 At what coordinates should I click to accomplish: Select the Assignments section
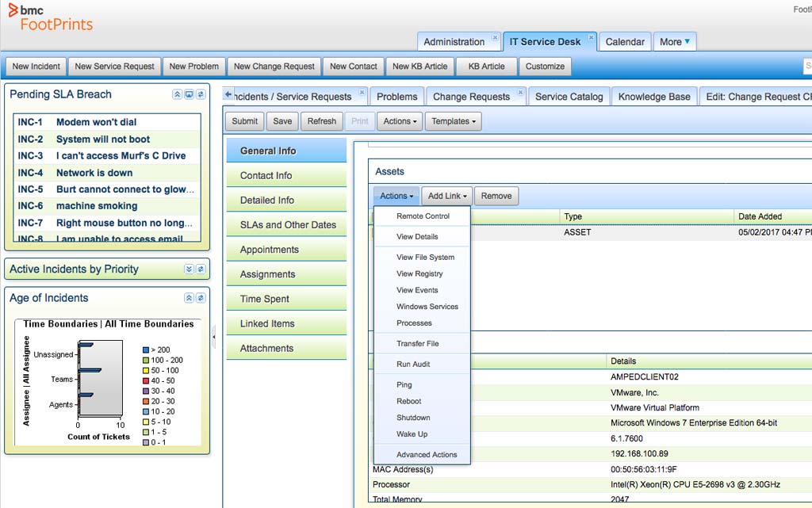click(286, 274)
